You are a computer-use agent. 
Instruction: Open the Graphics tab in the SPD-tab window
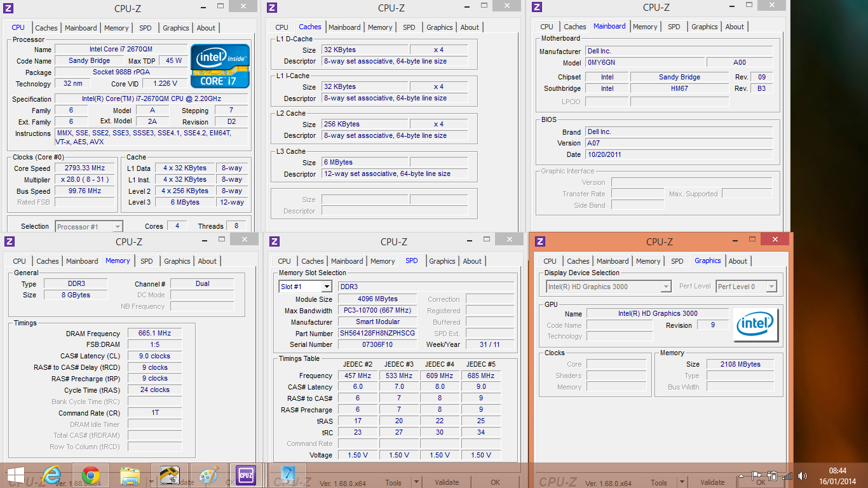click(442, 261)
